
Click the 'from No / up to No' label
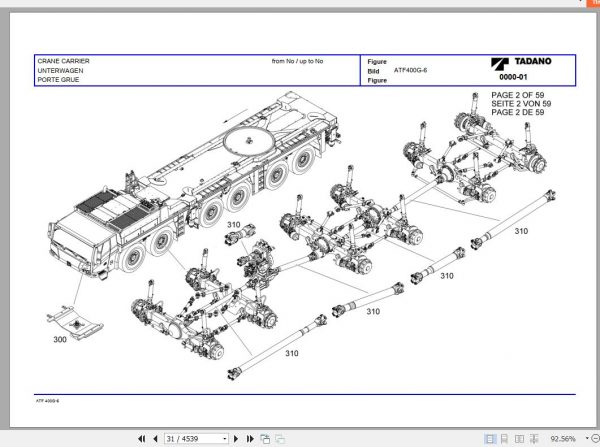point(297,61)
